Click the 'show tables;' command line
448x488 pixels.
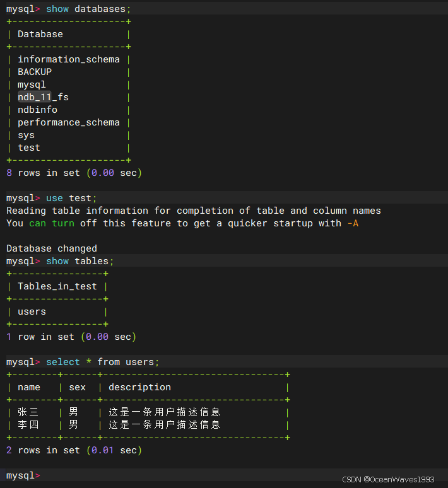pos(60,261)
